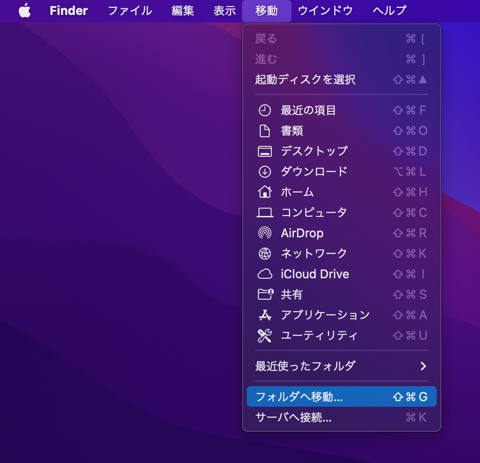Select the 最近の項目 menu entry
This screenshot has height=463, width=480.
pos(342,110)
